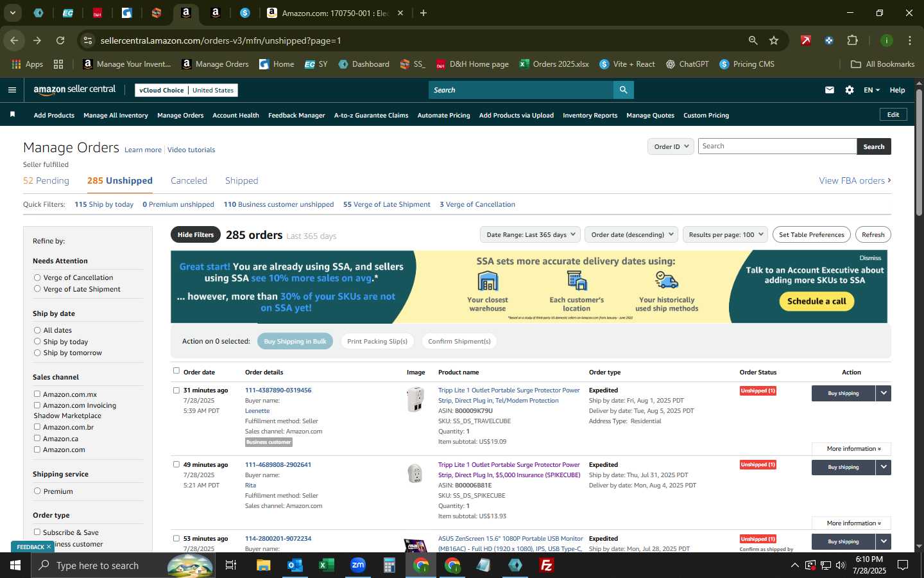The width and height of the screenshot is (924, 578).
Task: Open Outlook from the taskbar
Action: (295, 565)
